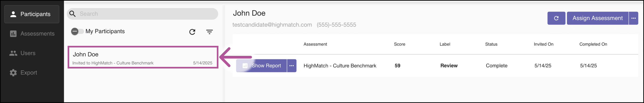The image size is (644, 103).
Task: Click the Users people icon in sidebar
Action: pyautogui.click(x=13, y=53)
